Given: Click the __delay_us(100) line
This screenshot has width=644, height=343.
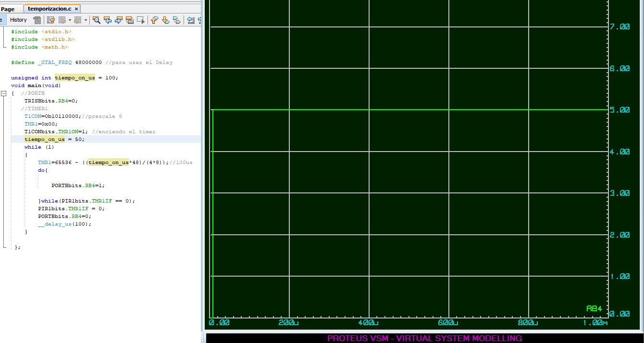Looking at the screenshot, I should (64, 224).
